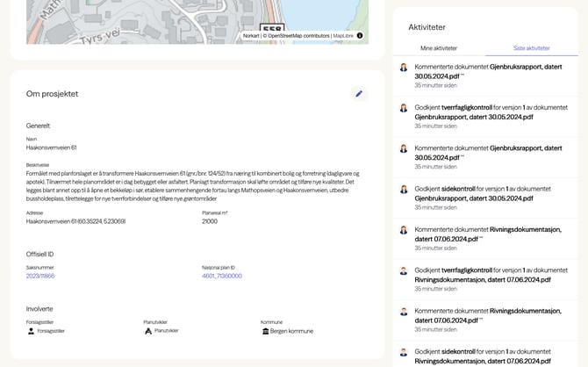Open Nasjonal plan ID link 4601_71360000
588x367 pixels.
pos(222,276)
